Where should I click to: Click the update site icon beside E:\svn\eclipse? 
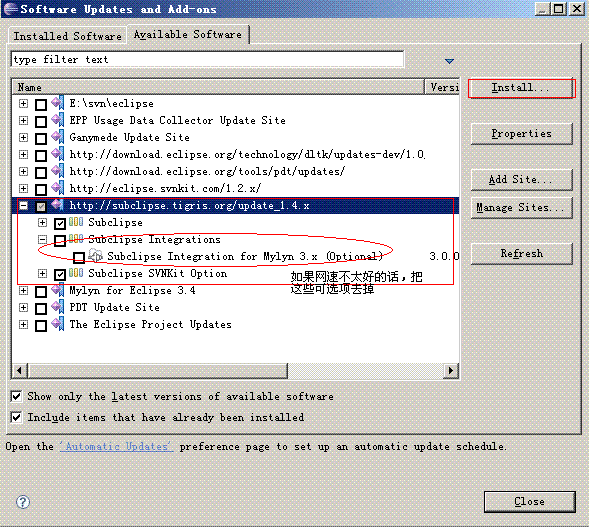(x=57, y=103)
